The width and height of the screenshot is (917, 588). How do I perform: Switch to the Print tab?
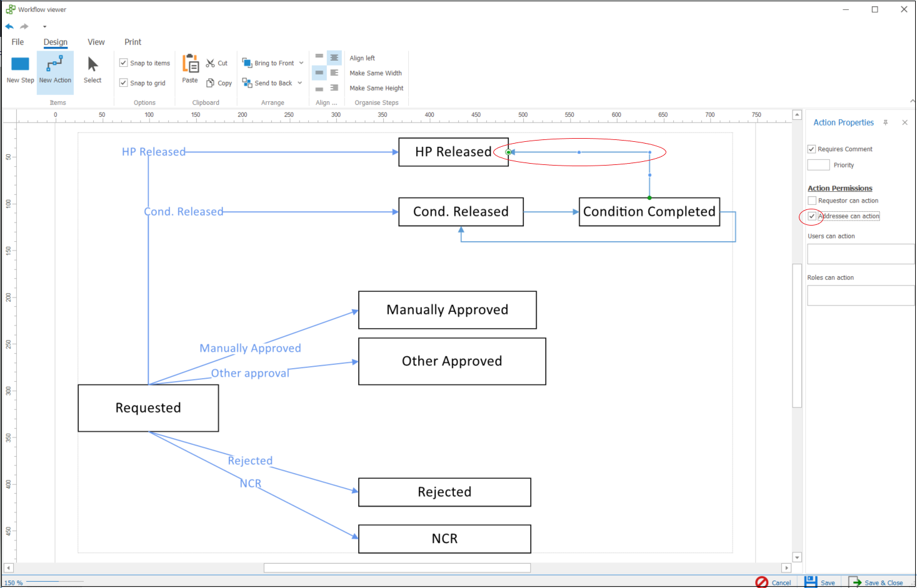pos(133,42)
